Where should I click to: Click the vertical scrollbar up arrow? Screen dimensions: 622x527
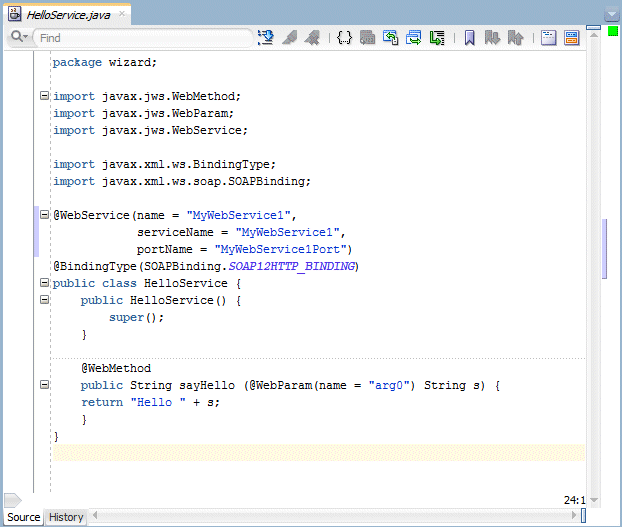click(x=594, y=35)
